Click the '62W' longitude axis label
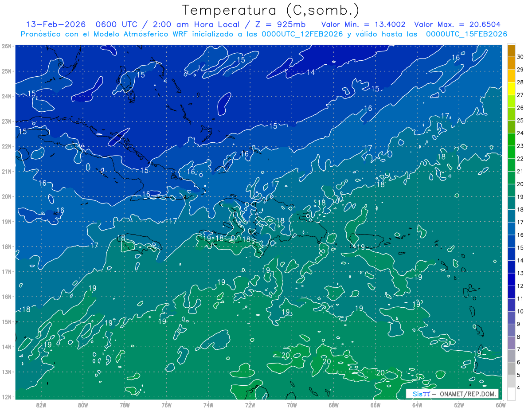 [459, 405]
